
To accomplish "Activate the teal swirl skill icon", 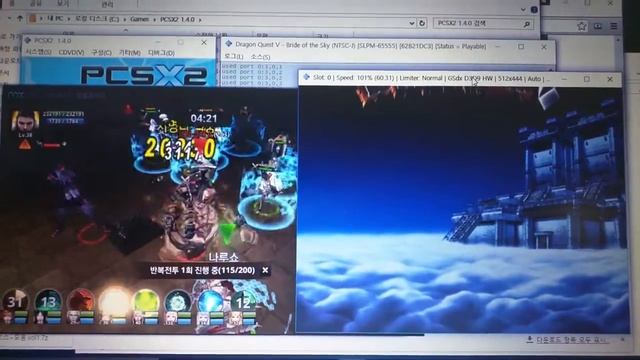I will pyautogui.click(x=178, y=302).
